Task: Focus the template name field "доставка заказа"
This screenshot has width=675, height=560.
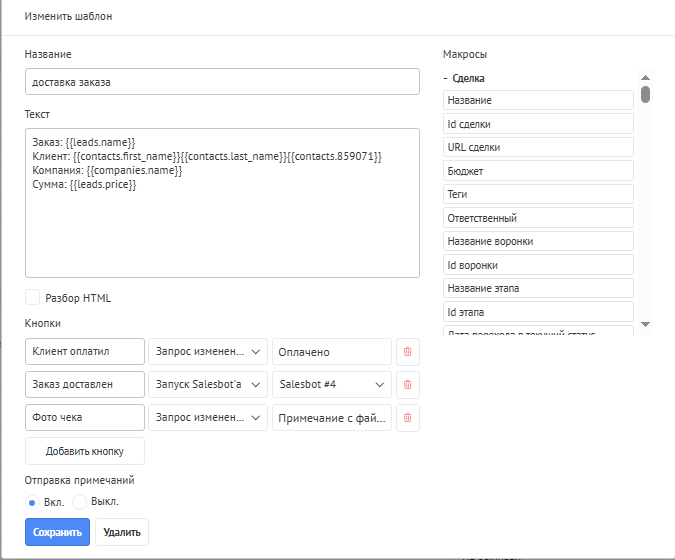Action: point(222,81)
